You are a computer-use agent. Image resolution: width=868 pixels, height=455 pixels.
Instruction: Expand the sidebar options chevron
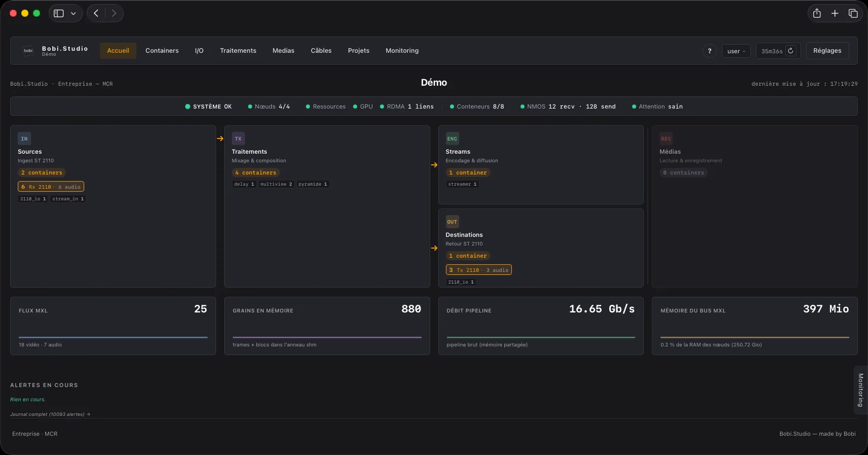coord(73,14)
